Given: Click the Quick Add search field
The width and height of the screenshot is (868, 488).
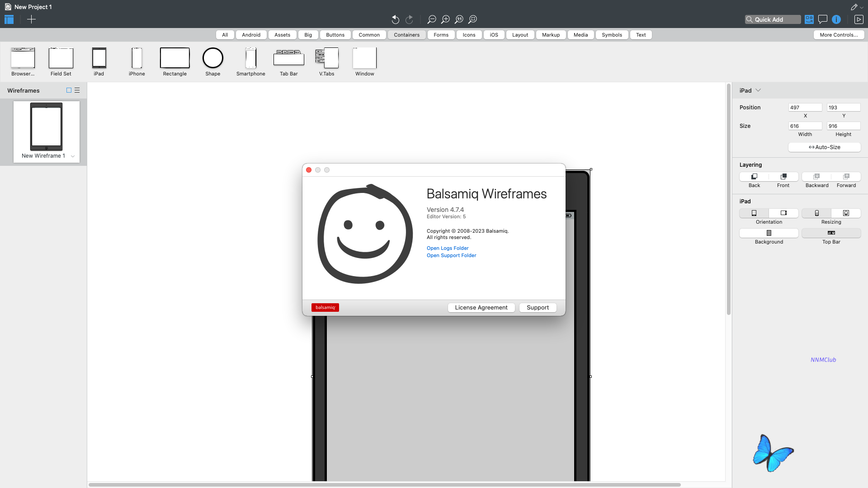Looking at the screenshot, I should click(773, 19).
